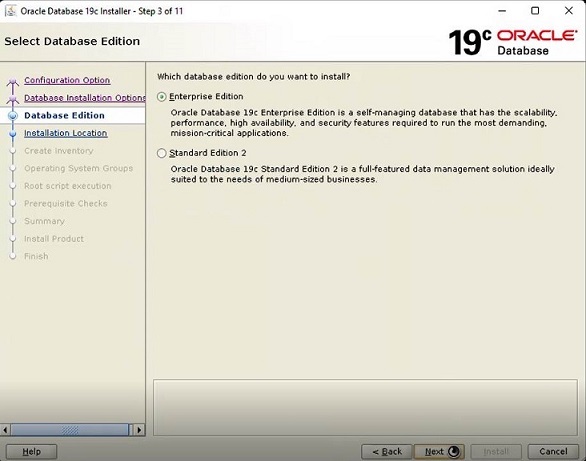Go back with the Back button

click(387, 452)
